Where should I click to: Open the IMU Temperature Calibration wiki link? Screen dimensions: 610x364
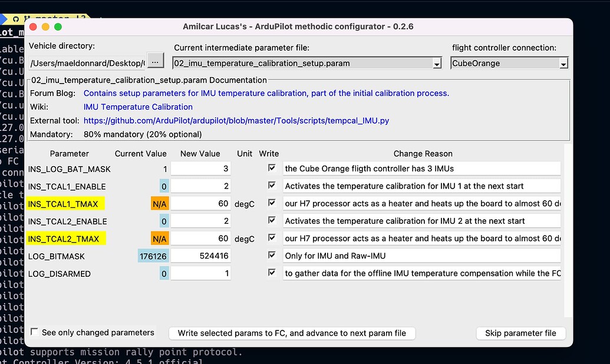(x=138, y=107)
